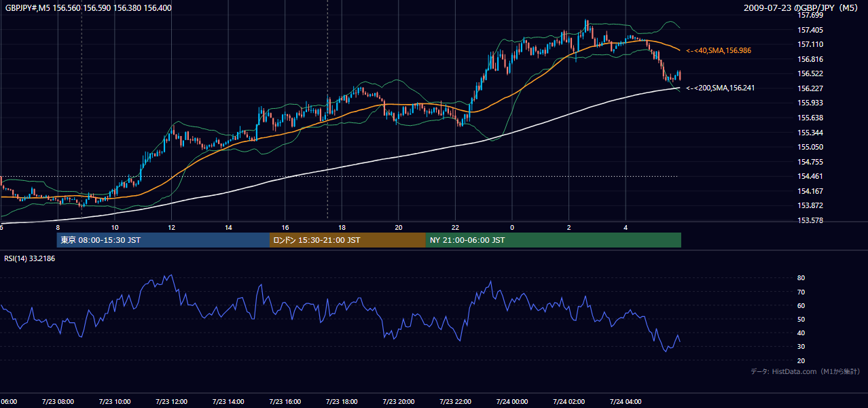Click RSI scale value 70
This screenshot has height=408, width=868.
pyautogui.click(x=801, y=292)
